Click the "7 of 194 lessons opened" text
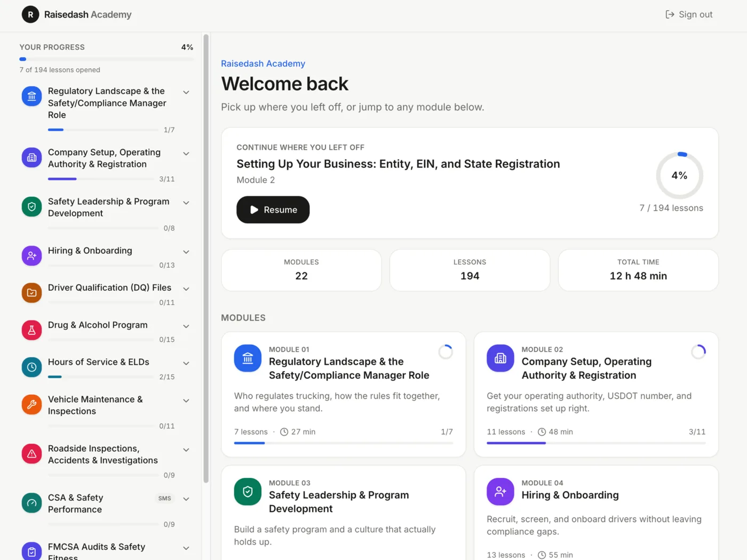 coord(60,70)
